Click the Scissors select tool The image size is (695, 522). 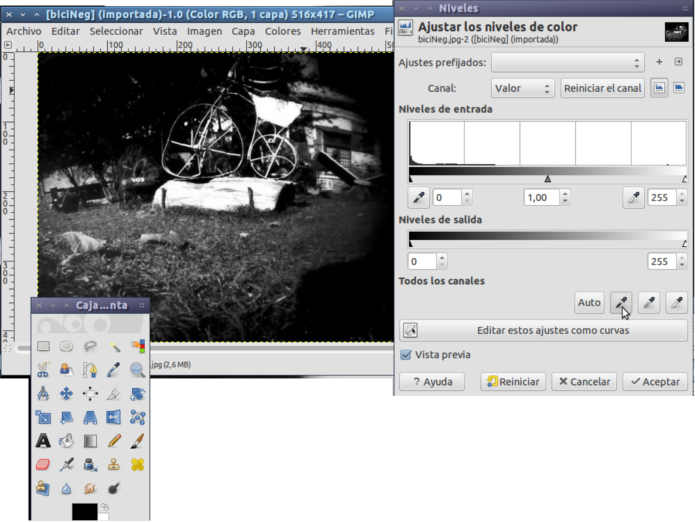[x=43, y=370]
